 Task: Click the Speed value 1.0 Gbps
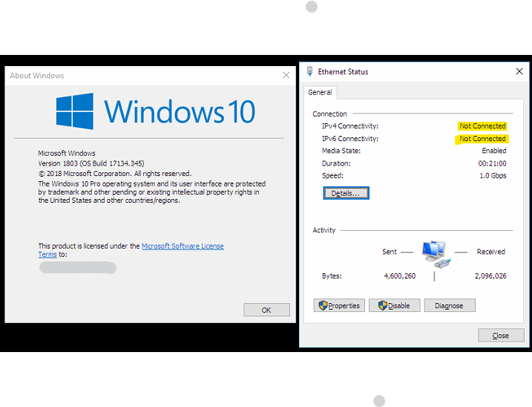pyautogui.click(x=493, y=175)
